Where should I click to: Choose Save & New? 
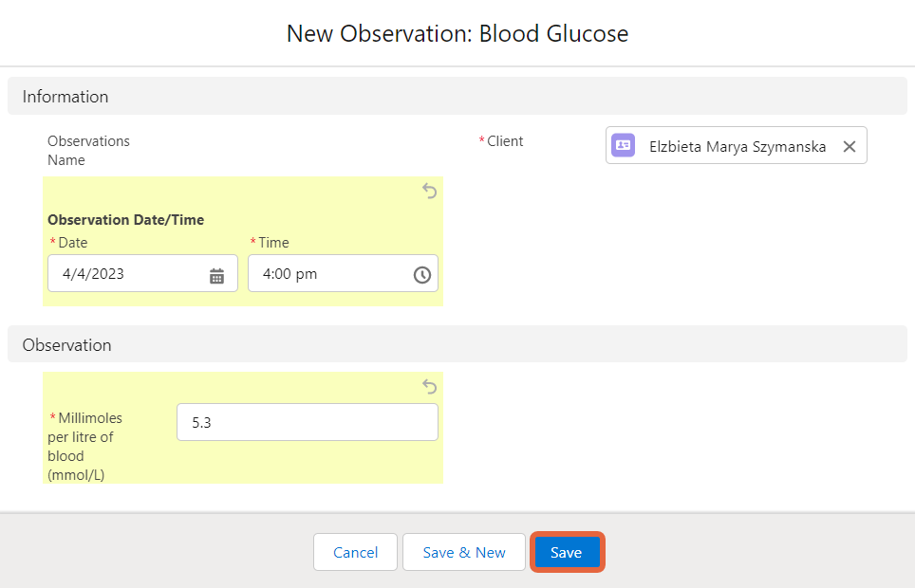(x=464, y=552)
